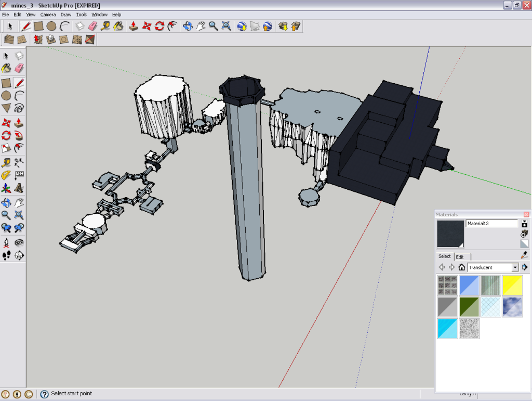The image size is (532, 401).
Task: Select the sandbox From Scratch tool
Action: pos(22,40)
